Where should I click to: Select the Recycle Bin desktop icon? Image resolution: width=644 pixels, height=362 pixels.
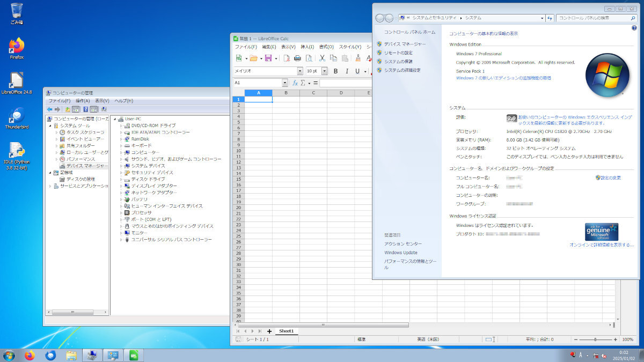click(17, 13)
